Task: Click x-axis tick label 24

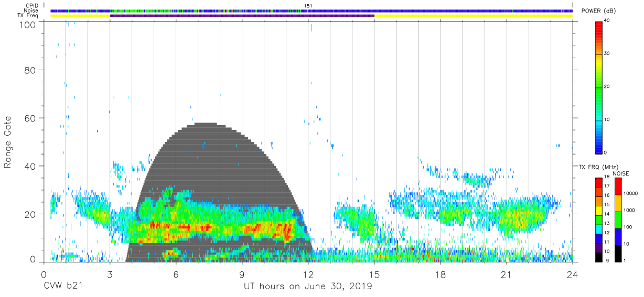Action: tap(573, 274)
